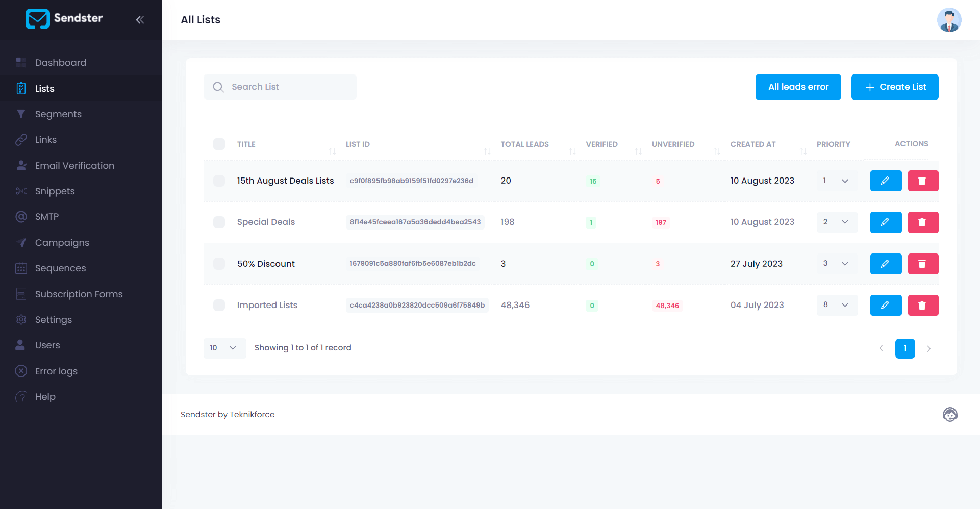This screenshot has width=980, height=509.
Task: Click the Create List button
Action: point(894,87)
